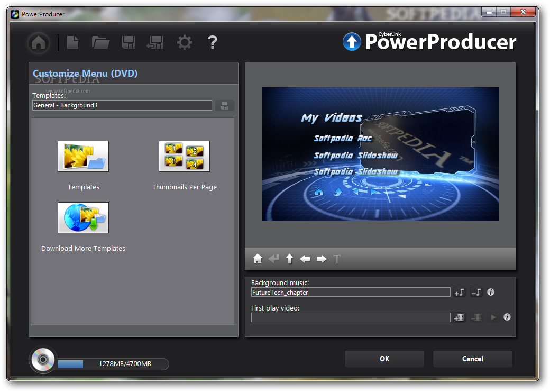This screenshot has height=392, width=550.
Task: Close the PowerProducer window
Action: point(523,12)
